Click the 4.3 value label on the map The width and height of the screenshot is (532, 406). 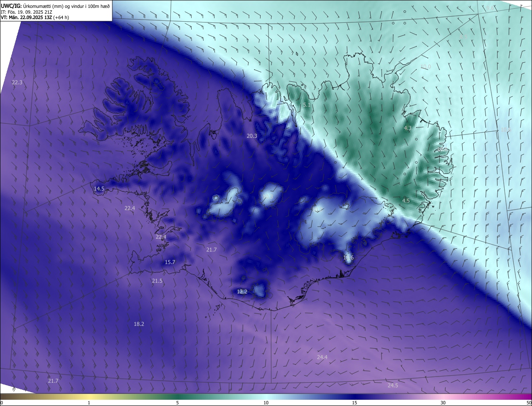[x=407, y=128]
